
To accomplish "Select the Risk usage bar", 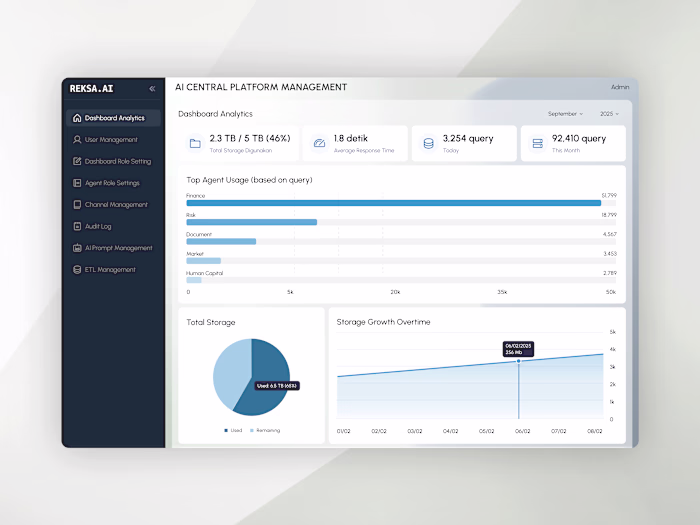I will [251, 222].
